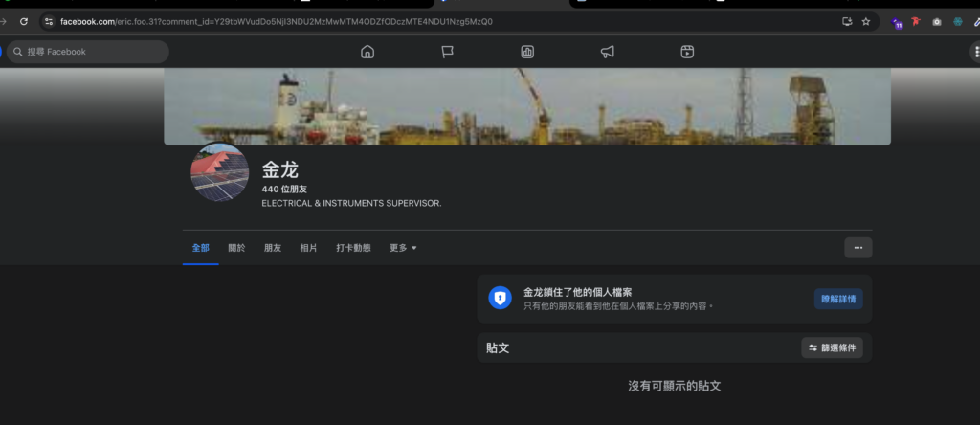View the 440 位朋友 friends link
The width and height of the screenshot is (980, 425).
pyautogui.click(x=284, y=190)
